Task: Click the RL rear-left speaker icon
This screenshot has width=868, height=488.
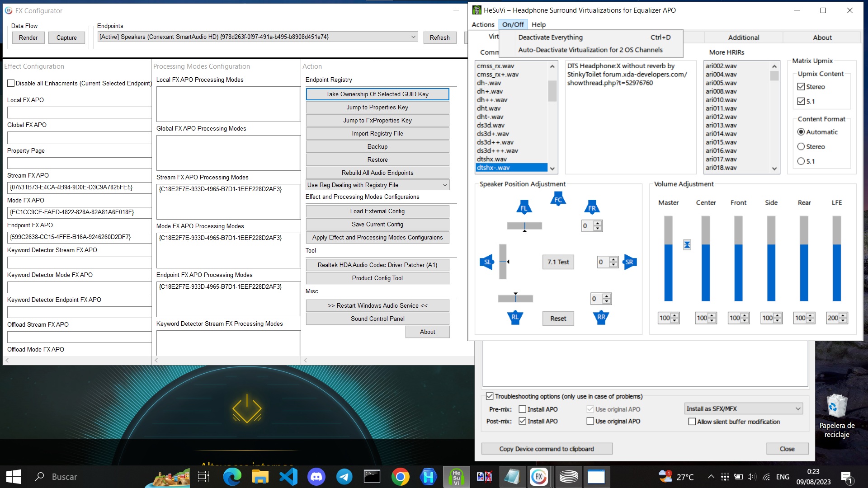Action: [515, 318]
